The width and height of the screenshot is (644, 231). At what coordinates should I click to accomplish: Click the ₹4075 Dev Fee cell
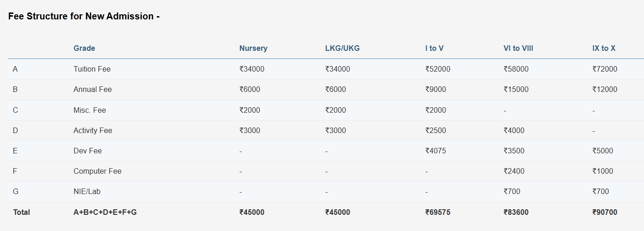[435, 151]
